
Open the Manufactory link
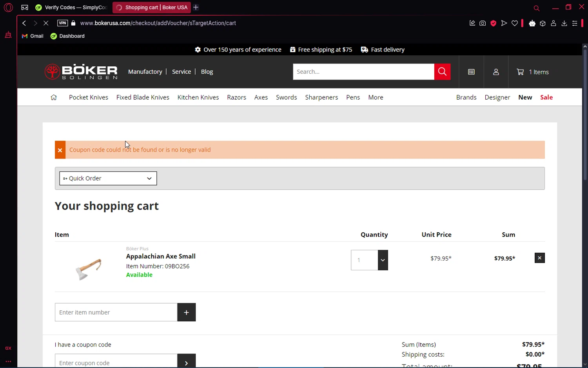(x=145, y=72)
